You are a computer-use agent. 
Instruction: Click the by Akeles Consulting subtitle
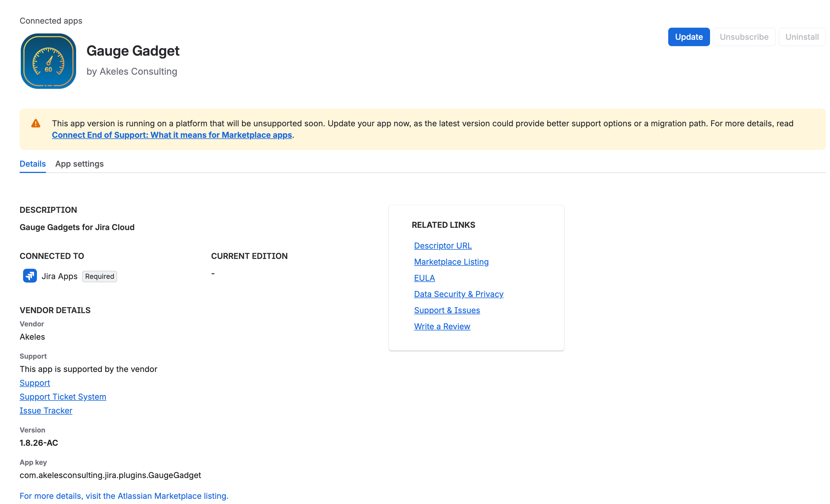pyautogui.click(x=132, y=72)
